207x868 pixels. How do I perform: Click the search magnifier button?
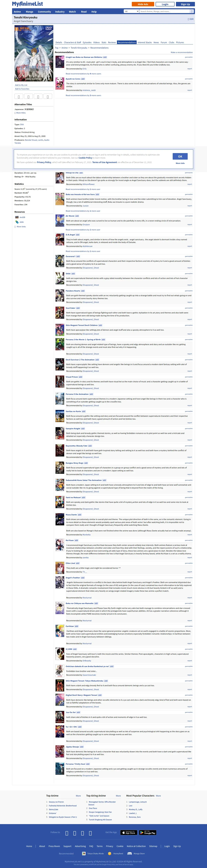tap(191, 11)
